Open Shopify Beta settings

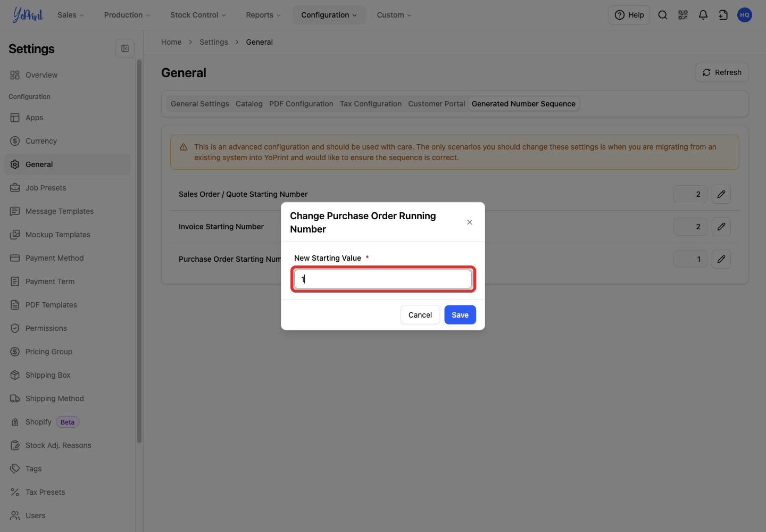coord(68,422)
